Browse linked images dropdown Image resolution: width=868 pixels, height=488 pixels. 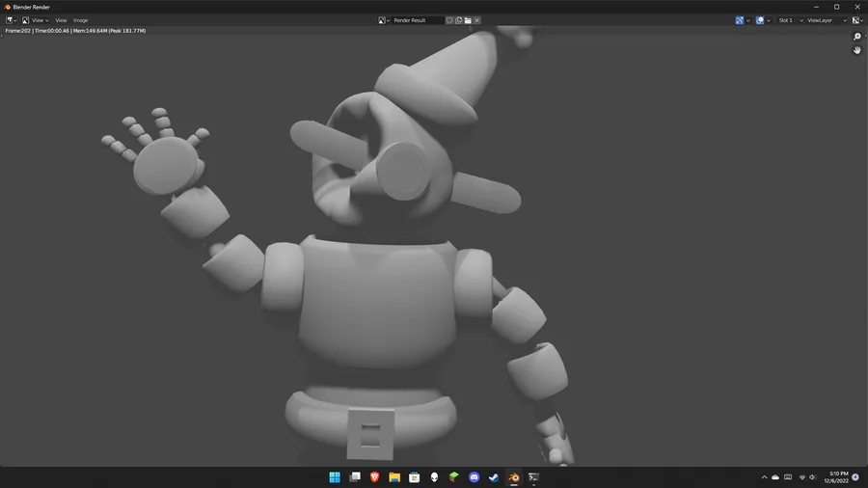click(384, 20)
